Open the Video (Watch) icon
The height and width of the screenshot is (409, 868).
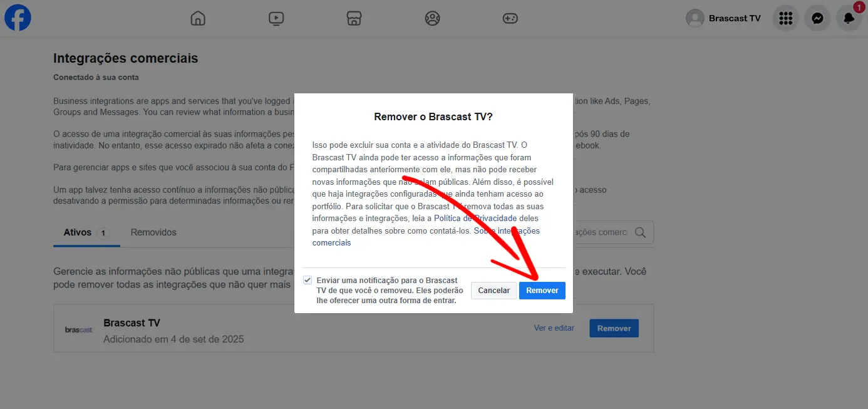click(276, 18)
